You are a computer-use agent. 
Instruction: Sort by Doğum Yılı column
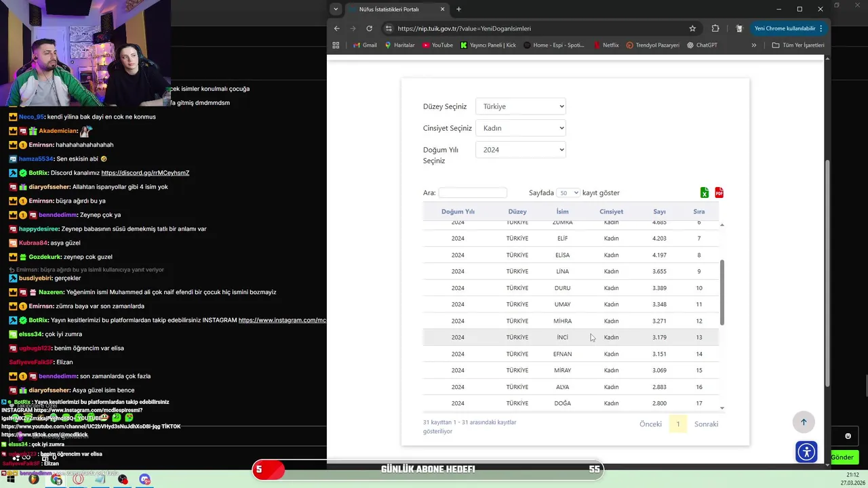click(458, 211)
